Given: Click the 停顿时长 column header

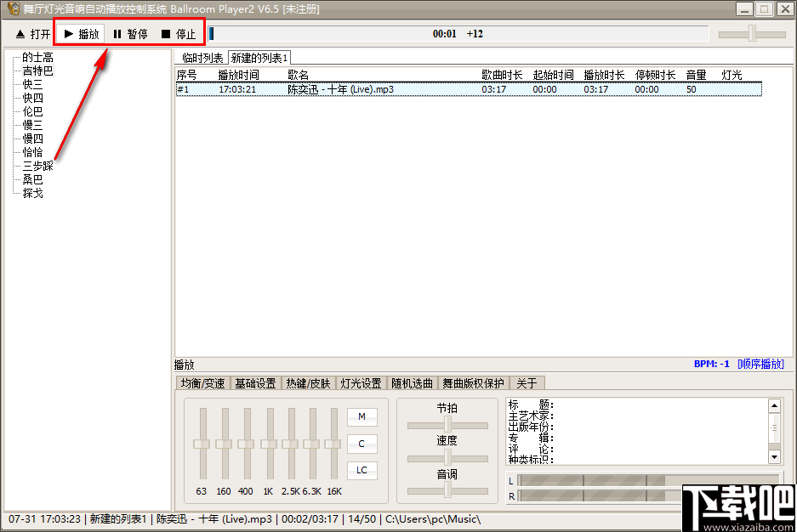Looking at the screenshot, I should point(655,75).
